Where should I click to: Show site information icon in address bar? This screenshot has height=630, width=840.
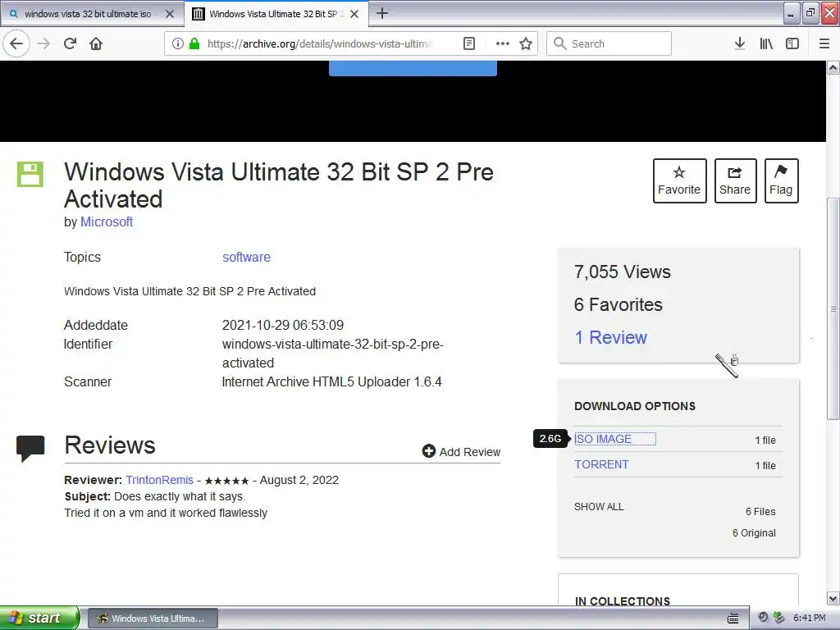click(x=178, y=43)
